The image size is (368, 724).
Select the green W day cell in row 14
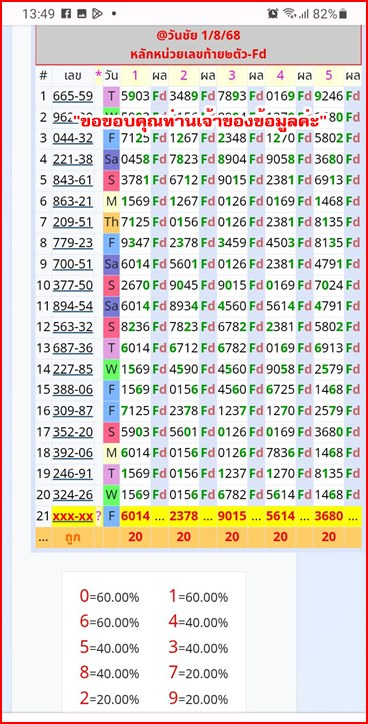pos(111,369)
